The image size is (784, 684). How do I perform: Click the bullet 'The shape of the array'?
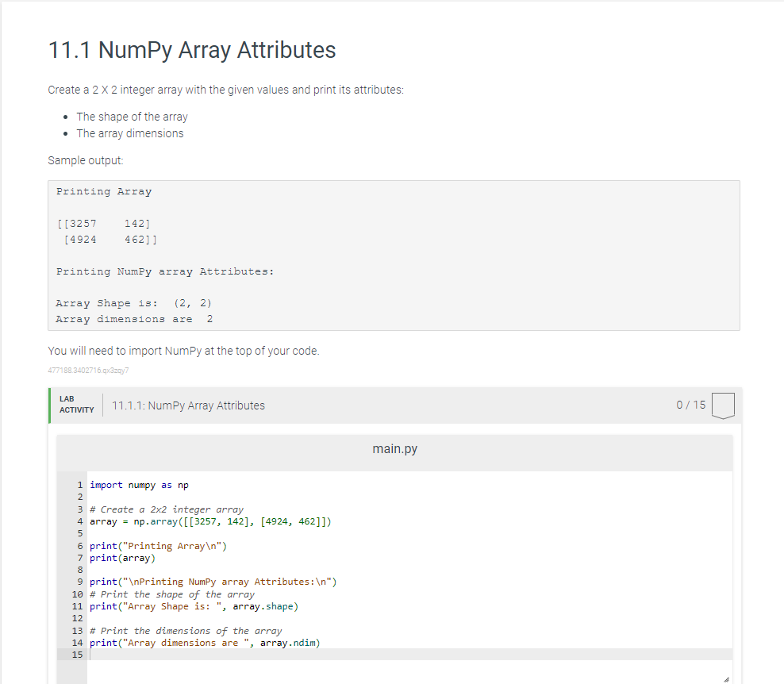click(132, 117)
